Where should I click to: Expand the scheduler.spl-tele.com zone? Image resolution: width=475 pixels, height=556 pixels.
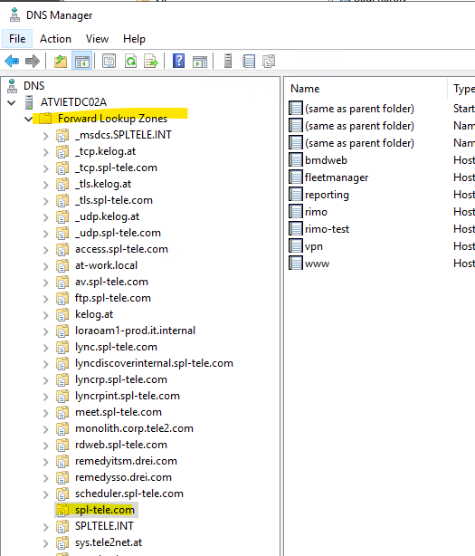tap(45, 494)
